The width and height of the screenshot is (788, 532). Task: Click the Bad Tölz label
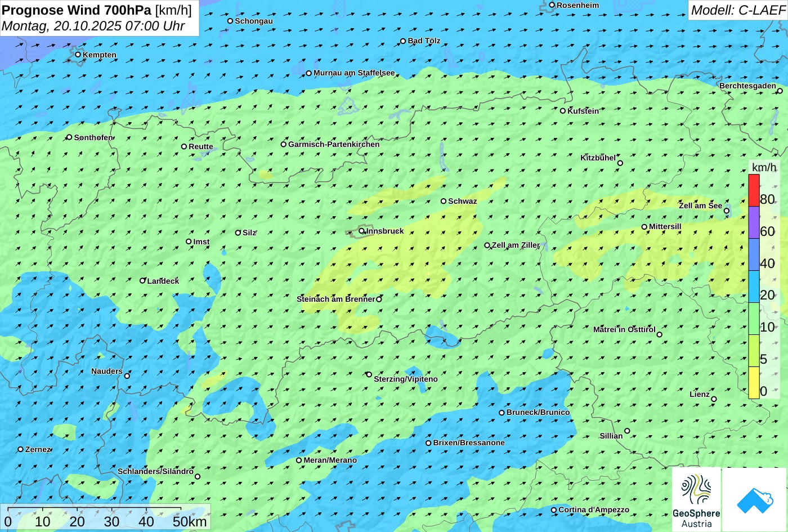pos(424,41)
